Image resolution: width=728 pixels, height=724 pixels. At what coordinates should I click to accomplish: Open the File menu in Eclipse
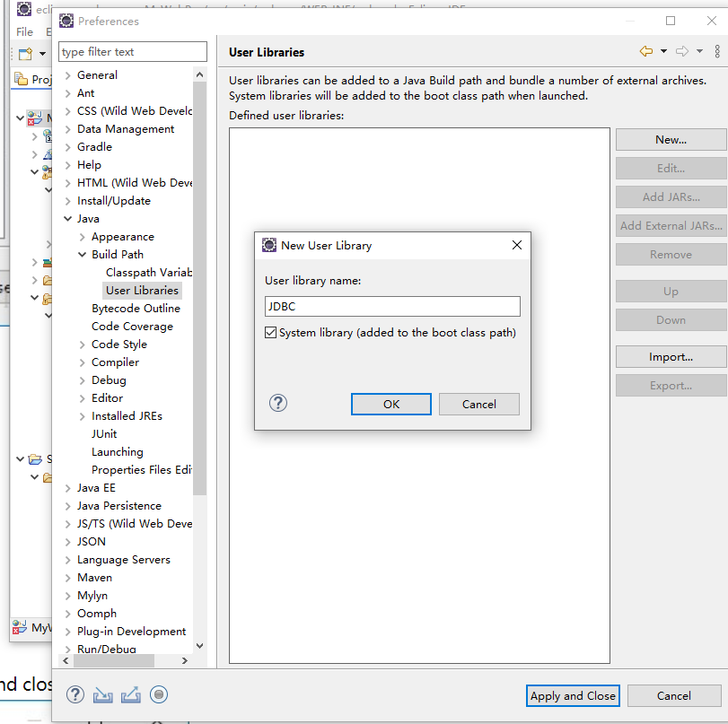tap(24, 32)
